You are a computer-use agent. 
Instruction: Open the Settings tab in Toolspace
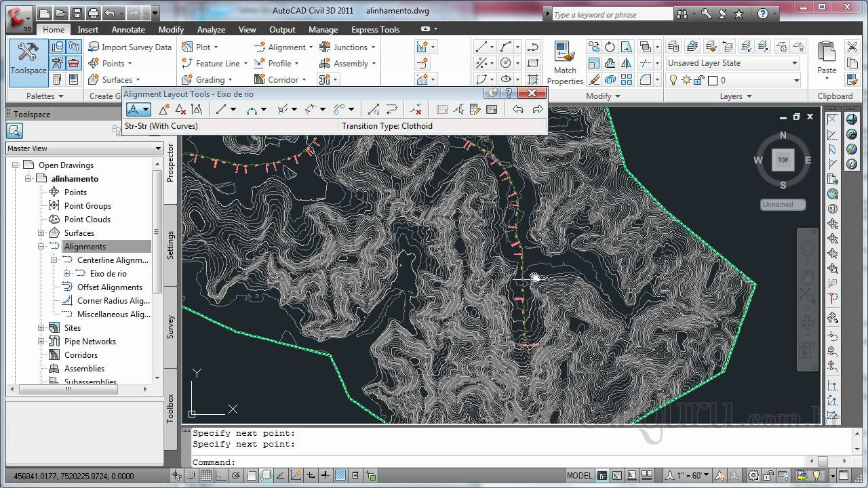170,244
